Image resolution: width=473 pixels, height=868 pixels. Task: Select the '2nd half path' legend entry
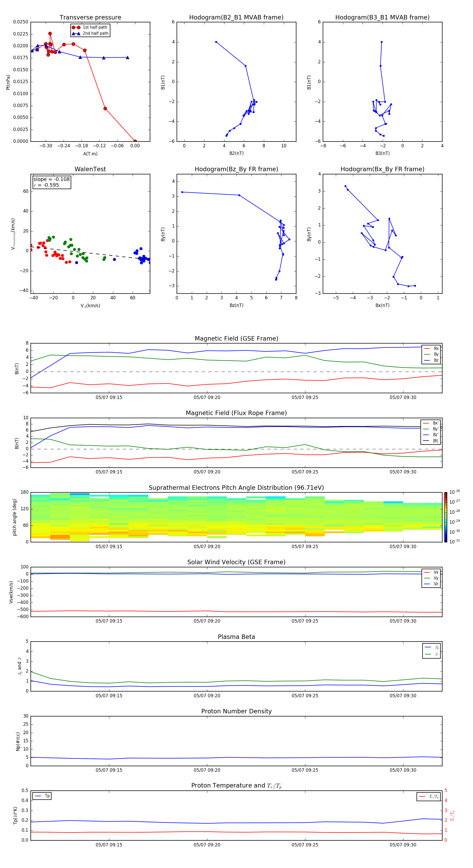click(90, 33)
